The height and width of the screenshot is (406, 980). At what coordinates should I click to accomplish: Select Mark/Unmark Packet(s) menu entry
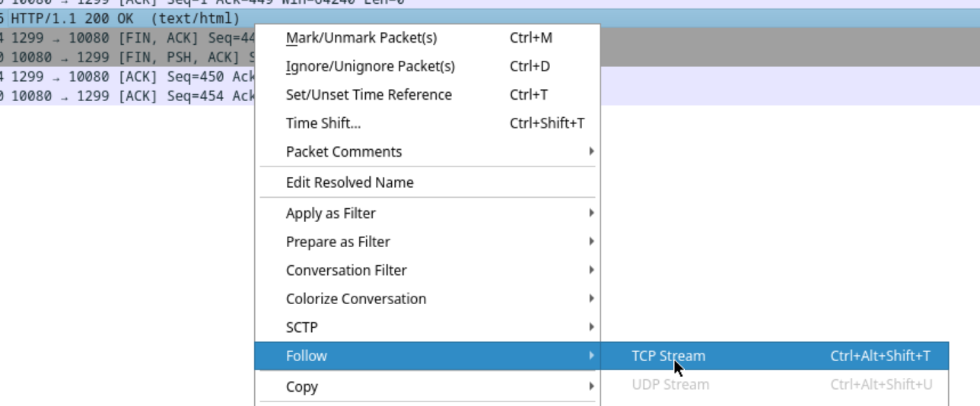pyautogui.click(x=361, y=38)
